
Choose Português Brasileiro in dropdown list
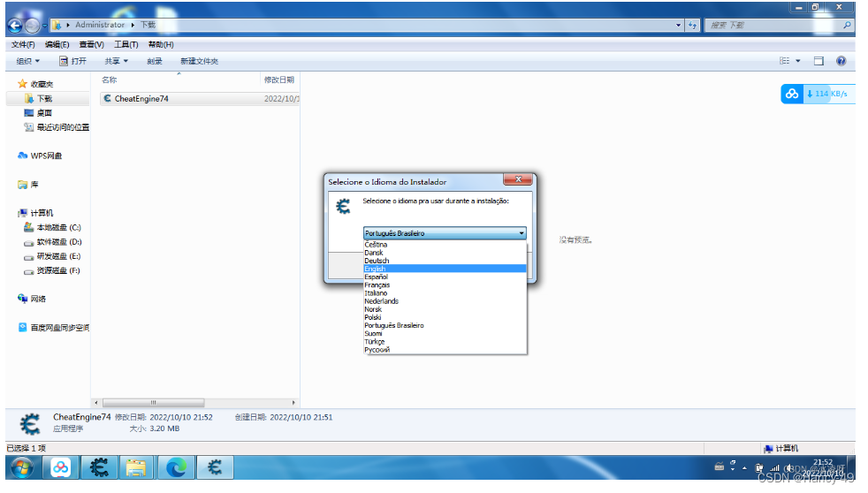[445, 326]
